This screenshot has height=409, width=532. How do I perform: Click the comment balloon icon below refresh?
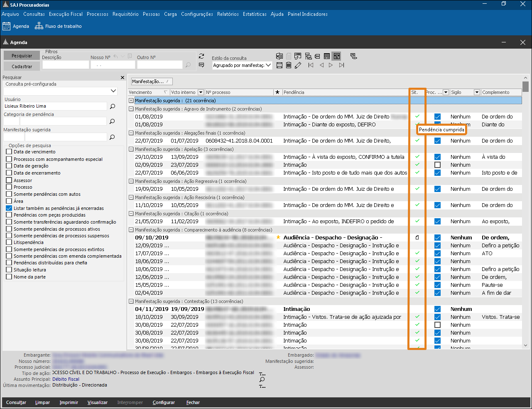coord(201,65)
